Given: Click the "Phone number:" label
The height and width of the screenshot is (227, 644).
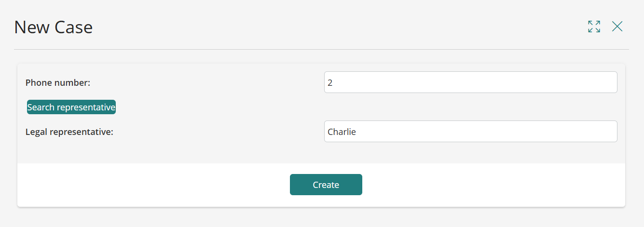Looking at the screenshot, I should pos(58,83).
